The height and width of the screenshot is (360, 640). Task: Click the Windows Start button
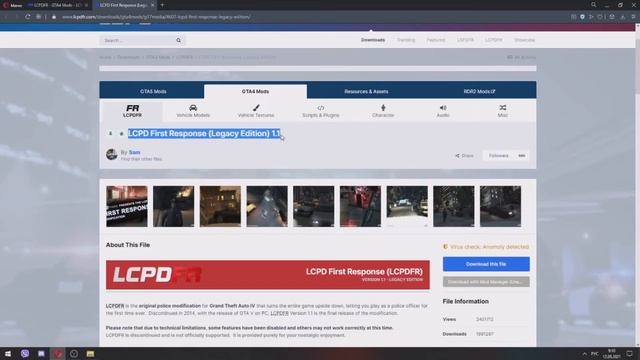[x=8, y=353]
